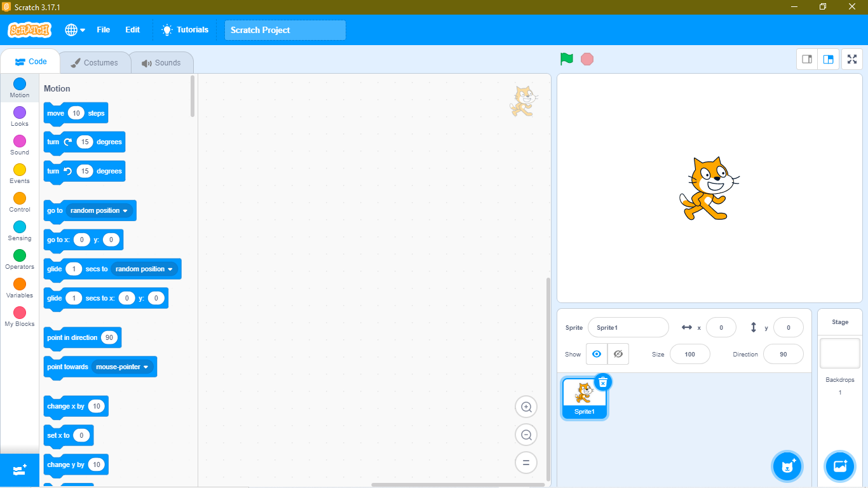This screenshot has width=868, height=488.
Task: Zoom in on the code workspace
Action: 526,407
